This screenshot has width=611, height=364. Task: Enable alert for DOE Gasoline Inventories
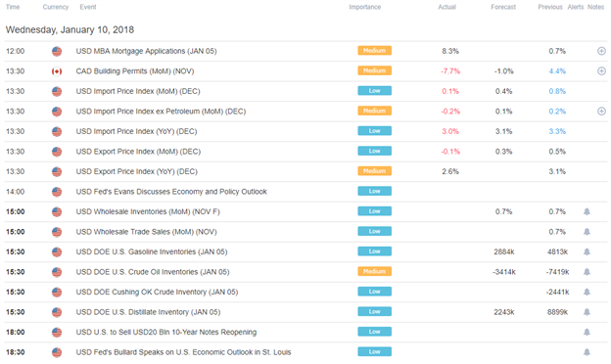coord(587,251)
